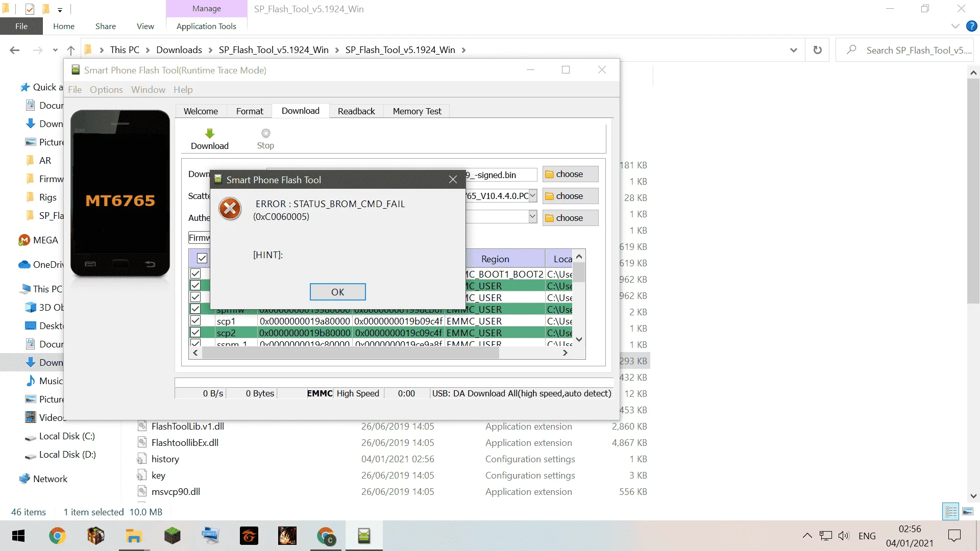Image resolution: width=980 pixels, height=551 pixels.
Task: Click choose for Scatter-loading file
Action: 570,196
